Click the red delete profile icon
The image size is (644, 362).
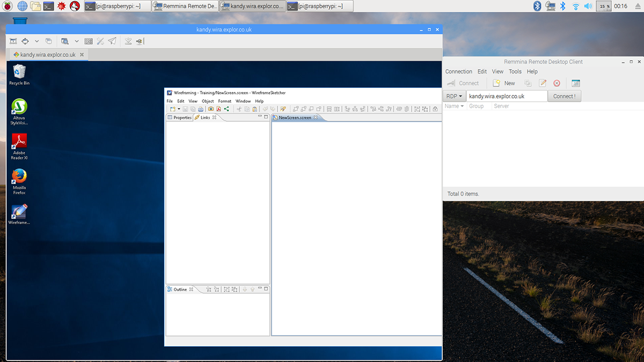click(557, 83)
